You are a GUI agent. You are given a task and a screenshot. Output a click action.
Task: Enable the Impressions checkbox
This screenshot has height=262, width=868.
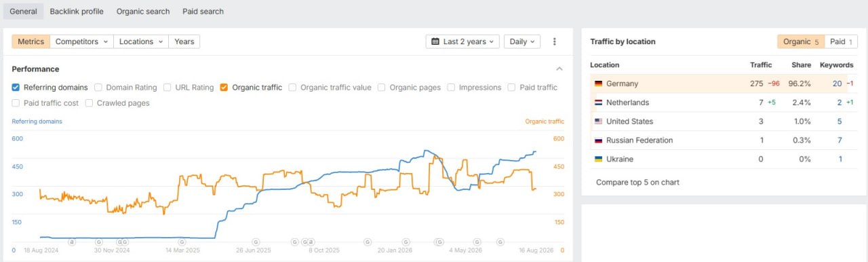click(x=451, y=88)
